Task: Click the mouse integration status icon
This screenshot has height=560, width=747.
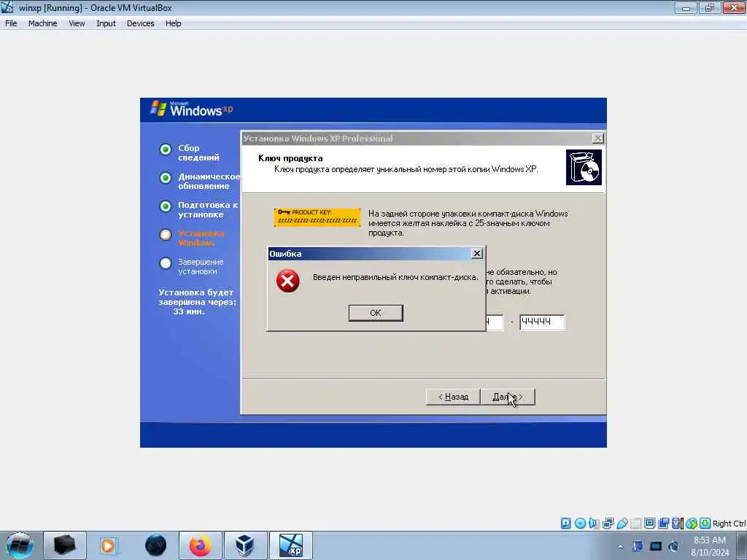Action: [x=692, y=524]
